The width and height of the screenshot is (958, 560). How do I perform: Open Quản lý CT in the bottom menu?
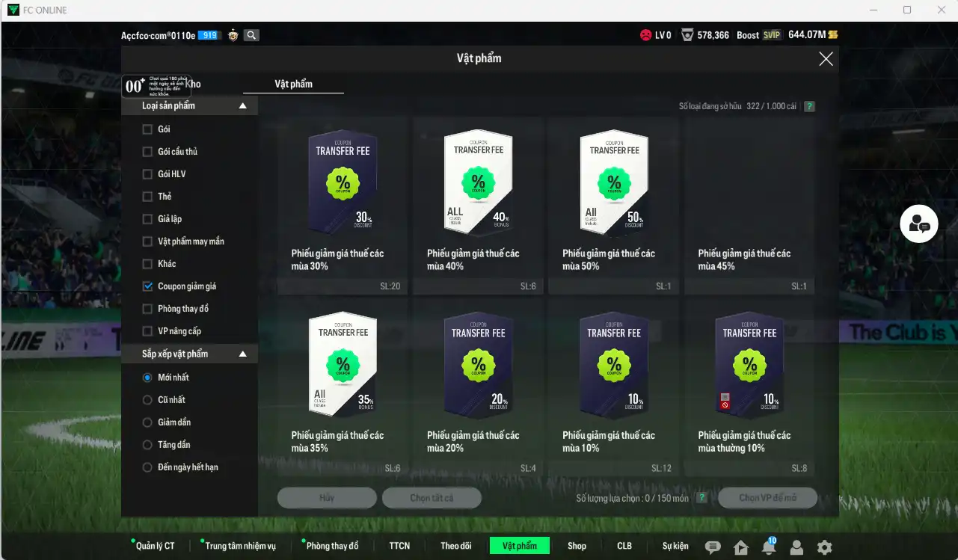tap(155, 546)
